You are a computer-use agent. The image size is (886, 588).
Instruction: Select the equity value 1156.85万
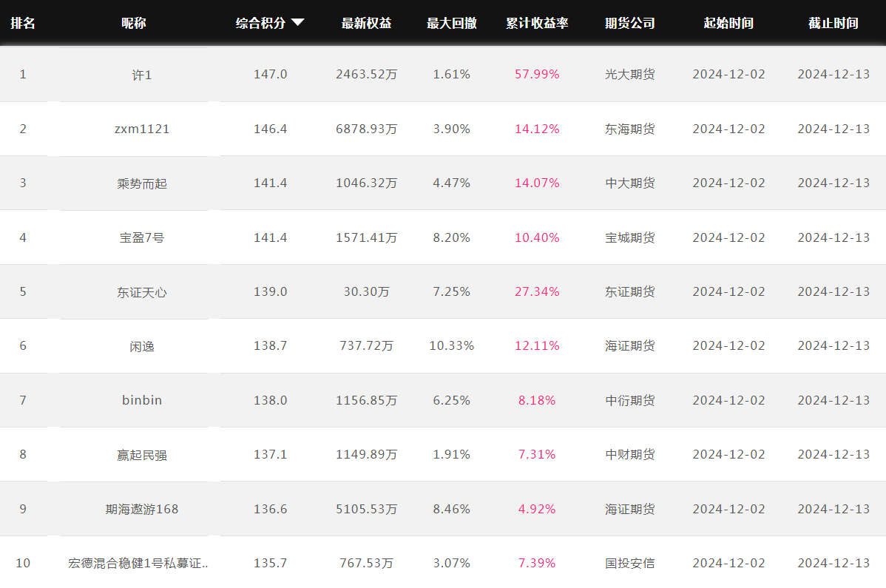pyautogui.click(x=366, y=400)
